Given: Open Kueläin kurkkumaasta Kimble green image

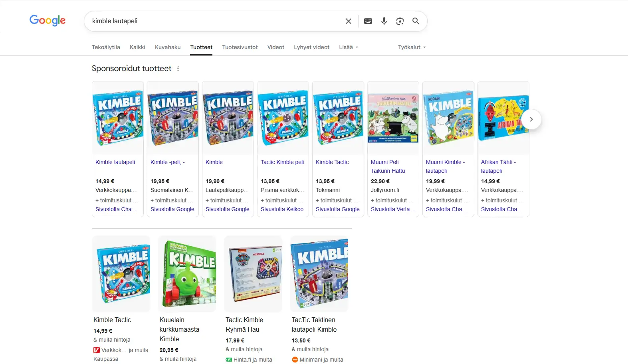Looking at the screenshot, I should (187, 274).
